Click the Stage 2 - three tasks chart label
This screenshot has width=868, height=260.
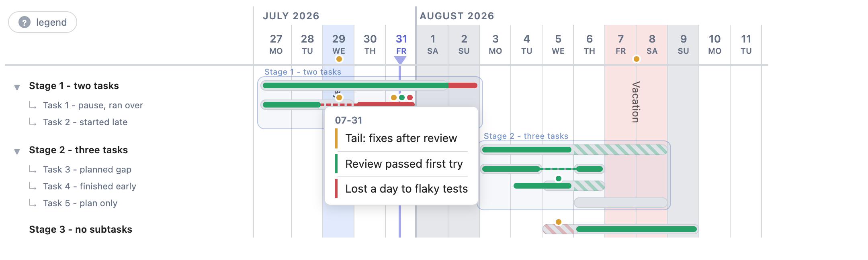pyautogui.click(x=526, y=136)
